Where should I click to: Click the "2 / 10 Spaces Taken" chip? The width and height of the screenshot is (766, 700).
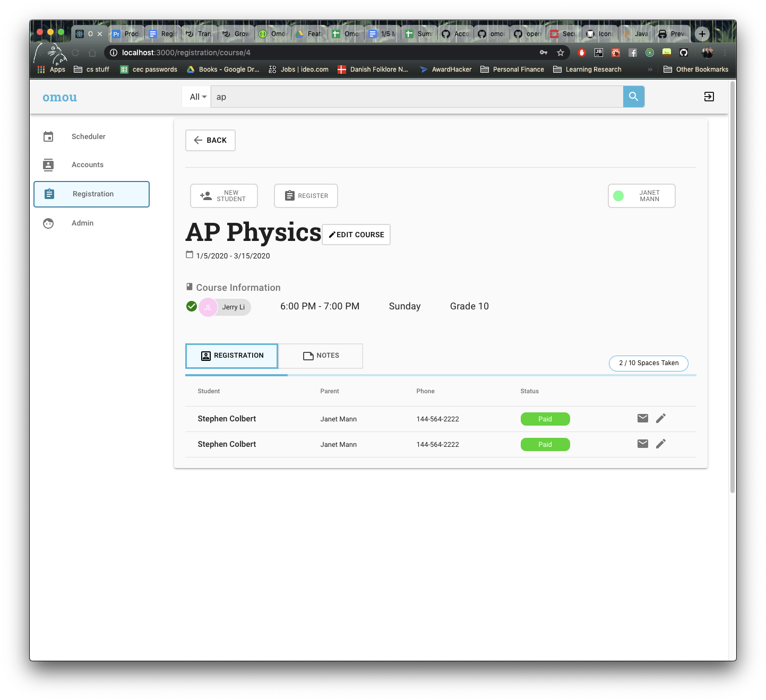(649, 363)
